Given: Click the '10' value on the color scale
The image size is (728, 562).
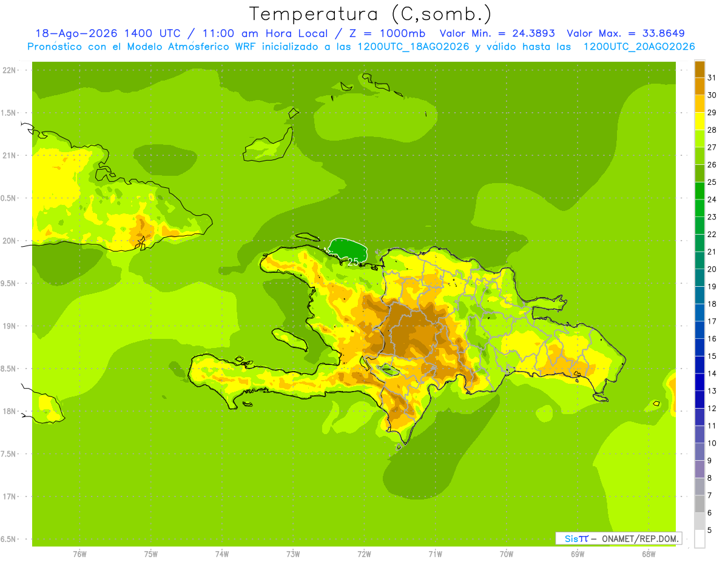Looking at the screenshot, I should 712,443.
